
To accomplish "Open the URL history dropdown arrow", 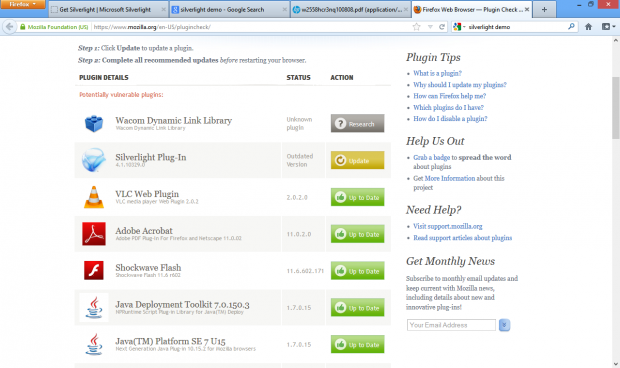I will [430, 27].
